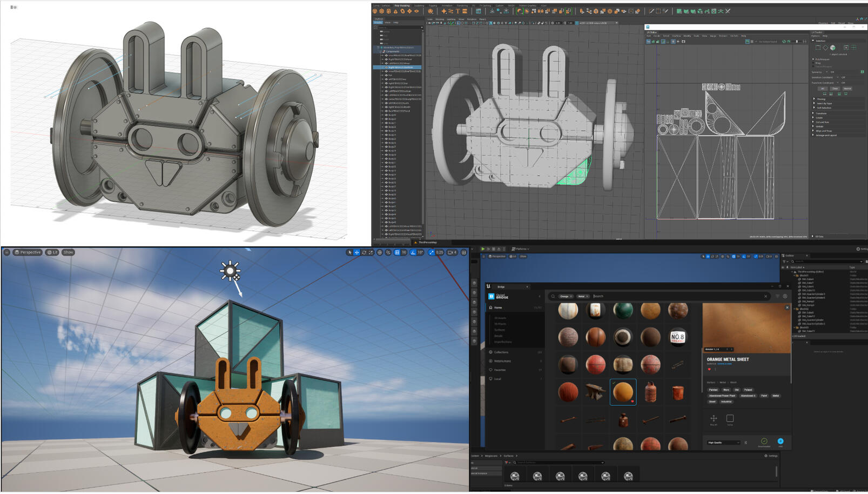Toggle scale snapping in the viewport toolbar
Screen dimensions: 868x494
[x=432, y=252]
